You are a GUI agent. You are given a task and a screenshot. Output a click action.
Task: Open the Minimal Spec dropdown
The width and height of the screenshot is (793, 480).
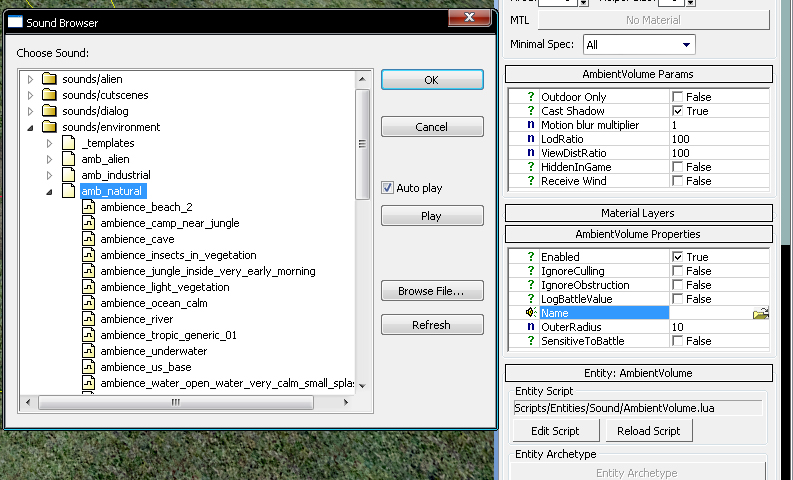[x=639, y=44]
